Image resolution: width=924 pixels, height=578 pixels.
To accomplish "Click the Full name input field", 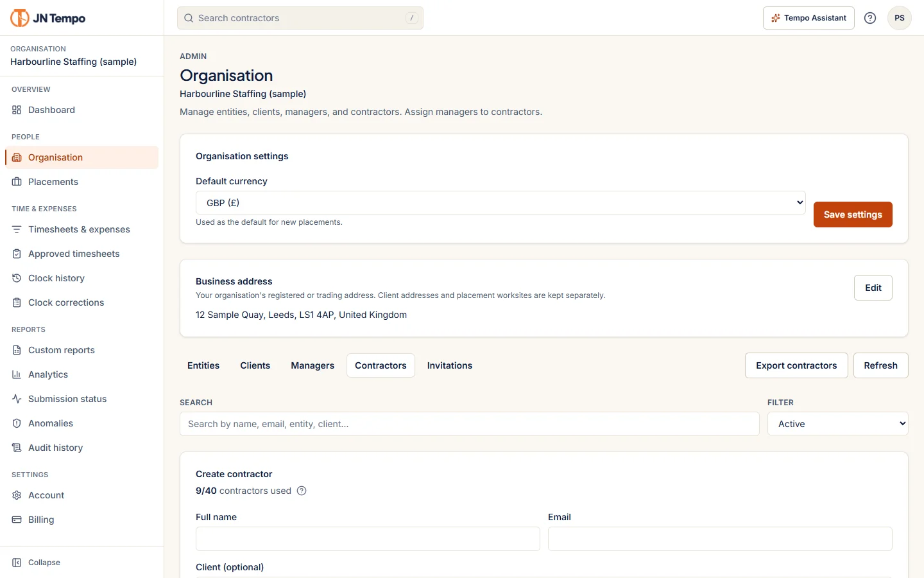I will (x=368, y=539).
